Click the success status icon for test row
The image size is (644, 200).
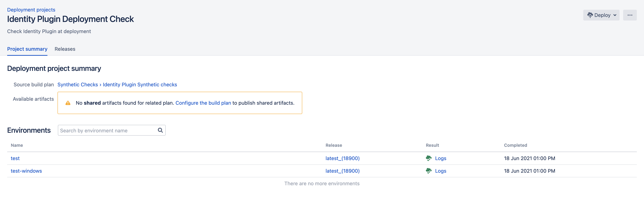pos(429,158)
